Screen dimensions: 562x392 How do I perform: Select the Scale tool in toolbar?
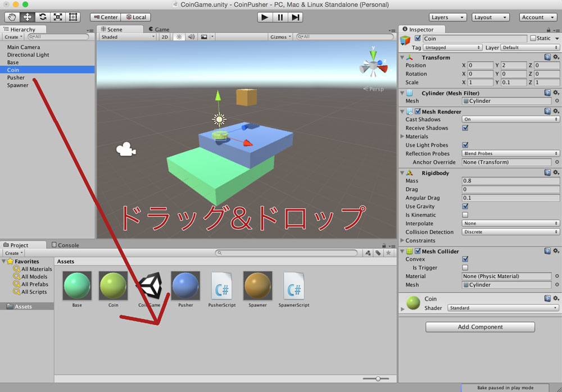pos(58,17)
